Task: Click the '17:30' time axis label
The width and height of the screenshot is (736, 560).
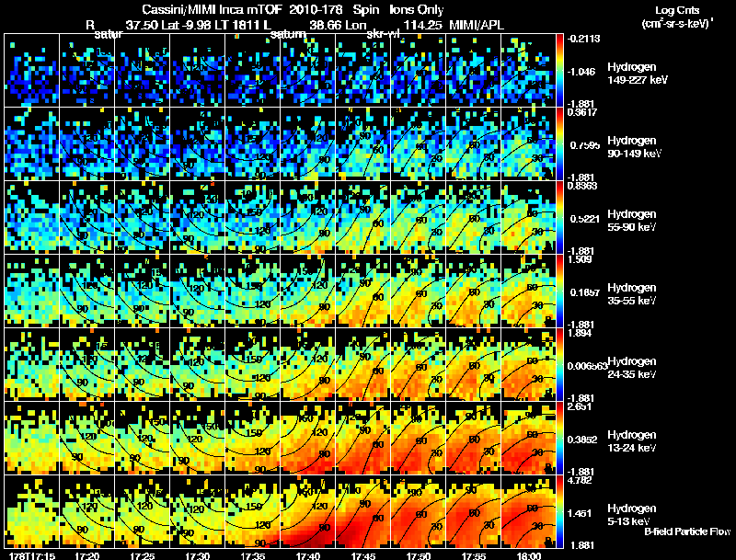Action: click(x=197, y=556)
